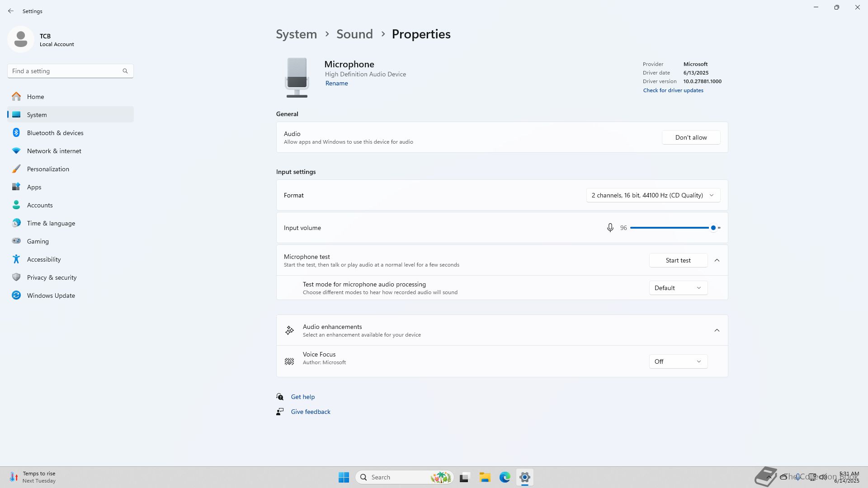
Task: Click the search magnifier in settings box
Action: point(125,71)
